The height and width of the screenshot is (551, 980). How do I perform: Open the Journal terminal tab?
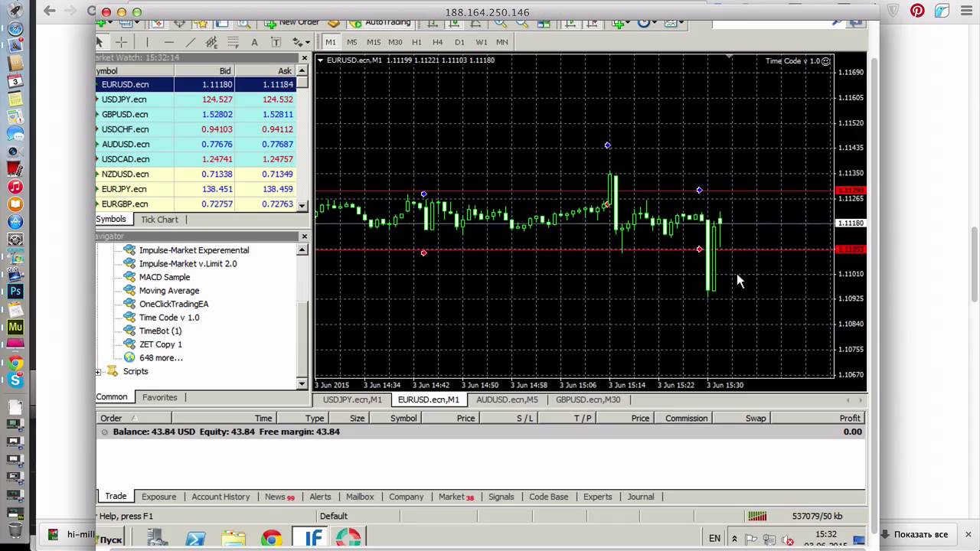(641, 497)
